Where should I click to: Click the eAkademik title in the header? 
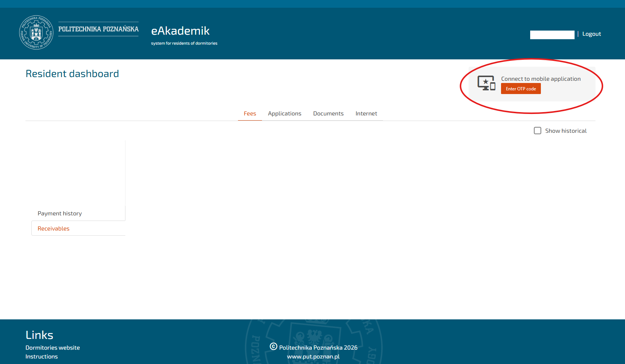(180, 31)
